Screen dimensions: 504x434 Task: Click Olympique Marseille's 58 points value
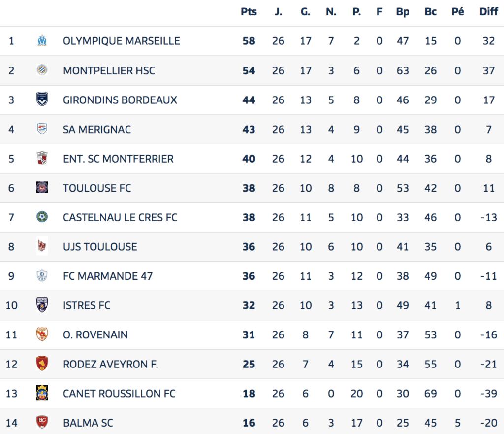(x=249, y=41)
